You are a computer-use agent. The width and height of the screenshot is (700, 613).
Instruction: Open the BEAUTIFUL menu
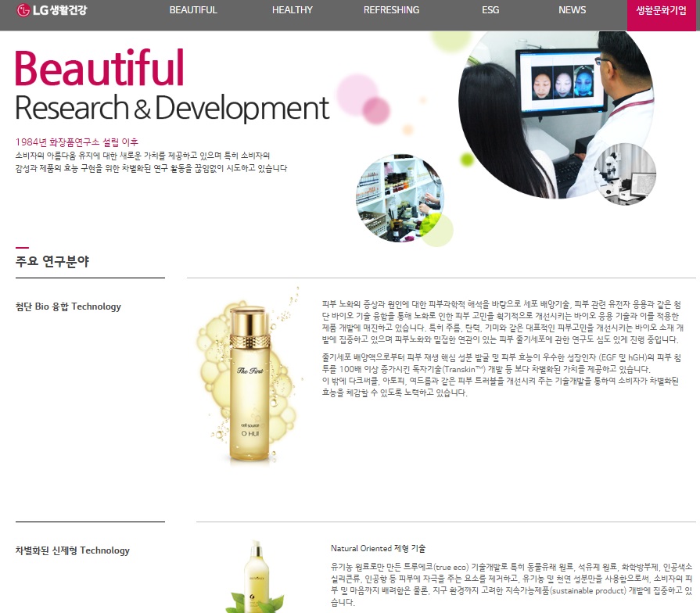[193, 10]
